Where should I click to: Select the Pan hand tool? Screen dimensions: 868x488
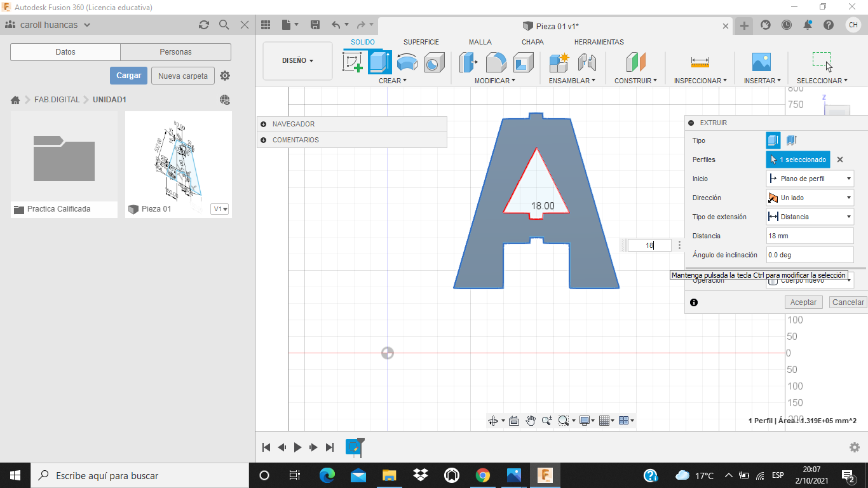pyautogui.click(x=530, y=421)
